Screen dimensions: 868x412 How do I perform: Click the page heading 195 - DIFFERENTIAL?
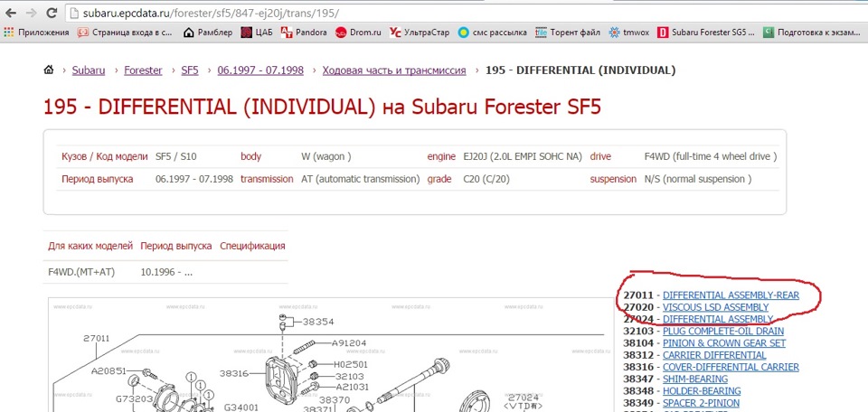click(x=322, y=107)
